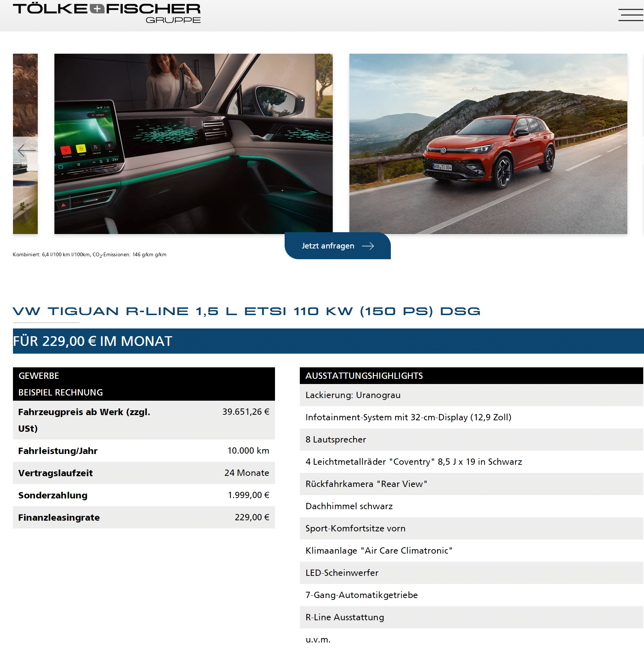Click the Tölke + Fischer Gruppe logo
The width and height of the screenshot is (644, 651).
tap(107, 13)
